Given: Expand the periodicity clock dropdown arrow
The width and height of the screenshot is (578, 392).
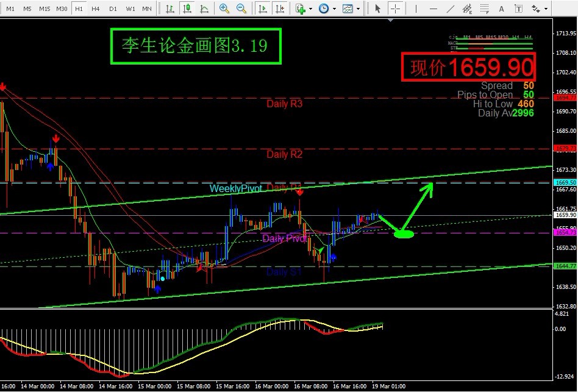Looking at the screenshot, I should coord(334,9).
